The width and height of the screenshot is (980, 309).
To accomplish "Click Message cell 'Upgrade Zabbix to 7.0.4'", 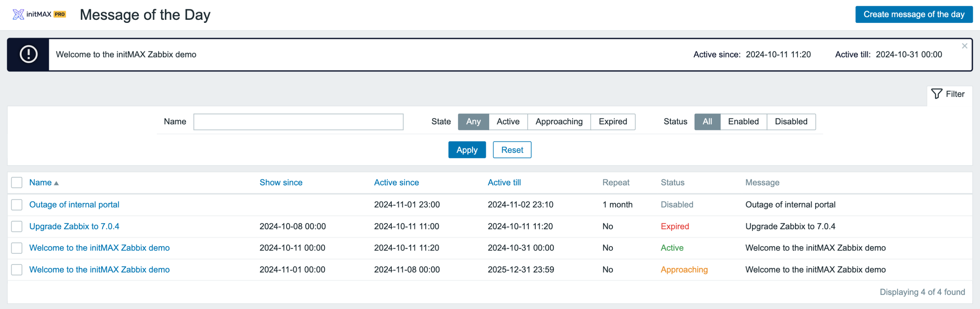I will [790, 227].
